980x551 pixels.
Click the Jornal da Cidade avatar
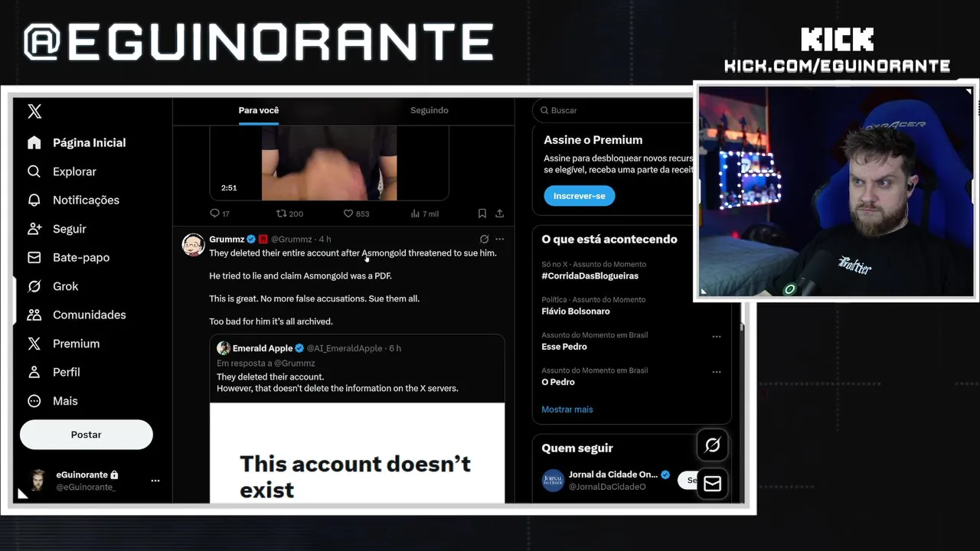point(553,481)
